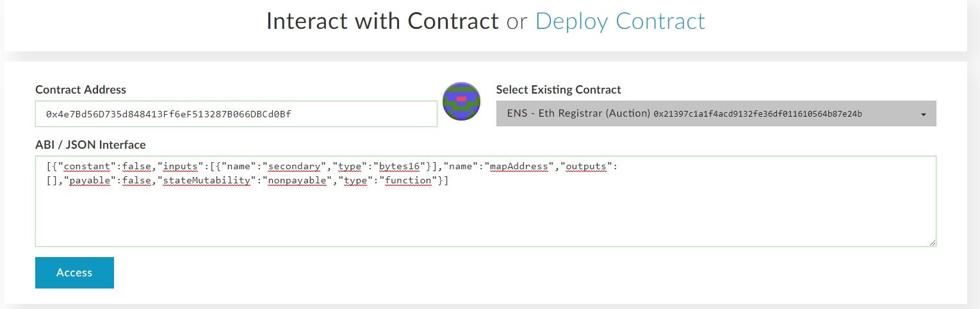
Task: Click the Interact with Contract heading
Action: click(382, 21)
